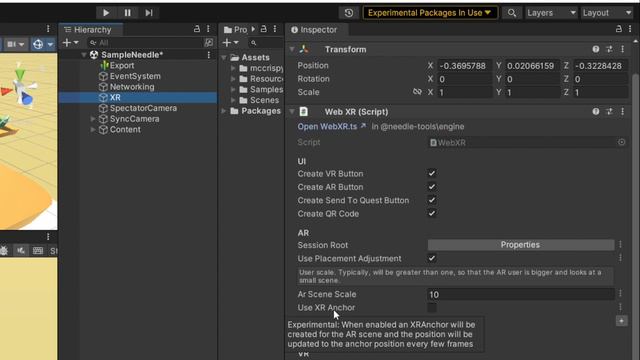This screenshot has width=640, height=360.
Task: Toggle Use Placement Adjustment checkbox
Action: click(x=432, y=258)
